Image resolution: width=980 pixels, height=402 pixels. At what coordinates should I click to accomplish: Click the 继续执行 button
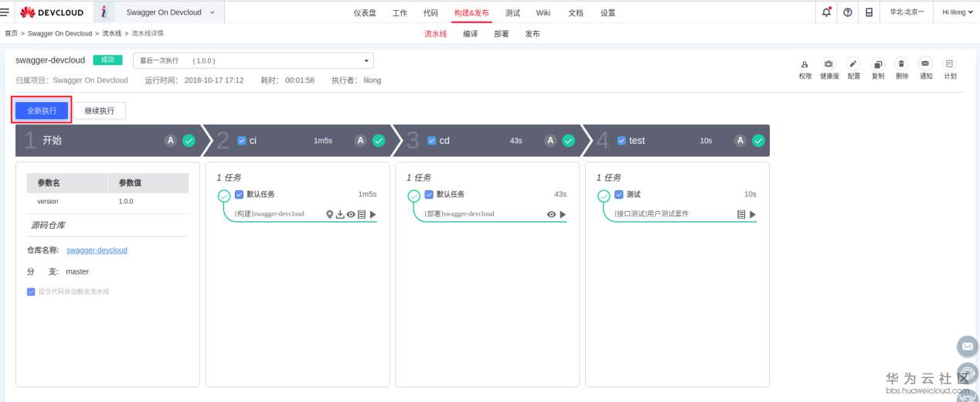click(100, 111)
